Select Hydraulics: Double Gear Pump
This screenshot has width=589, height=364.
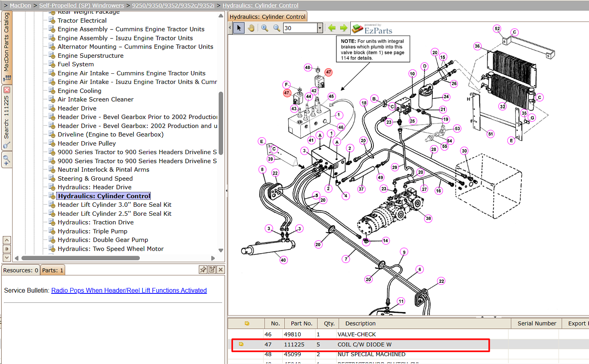(x=103, y=240)
